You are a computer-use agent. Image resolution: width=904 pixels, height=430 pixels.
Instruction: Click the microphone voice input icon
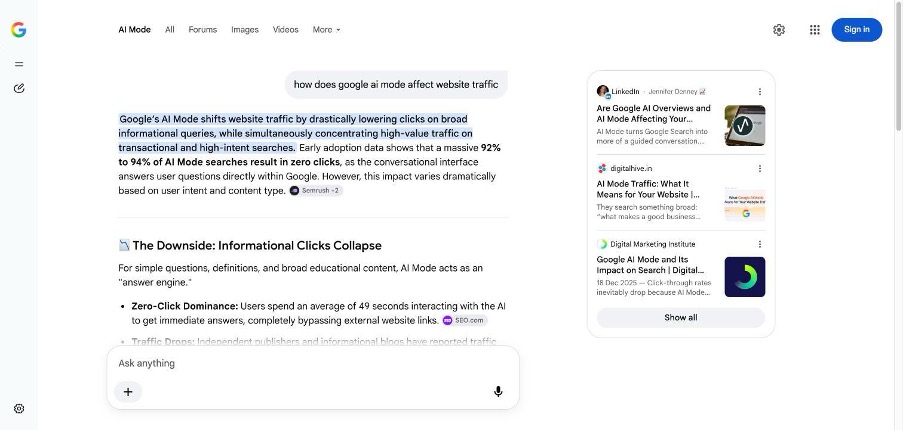pos(498,392)
